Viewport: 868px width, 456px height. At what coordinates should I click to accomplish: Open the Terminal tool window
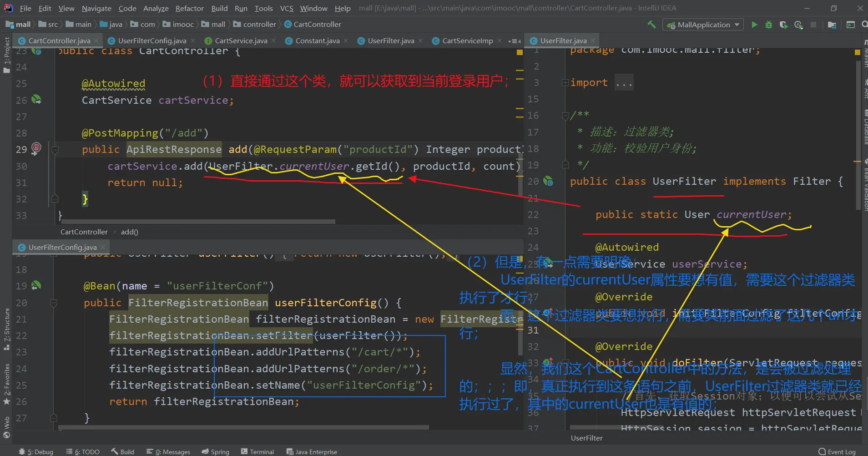tap(257, 451)
